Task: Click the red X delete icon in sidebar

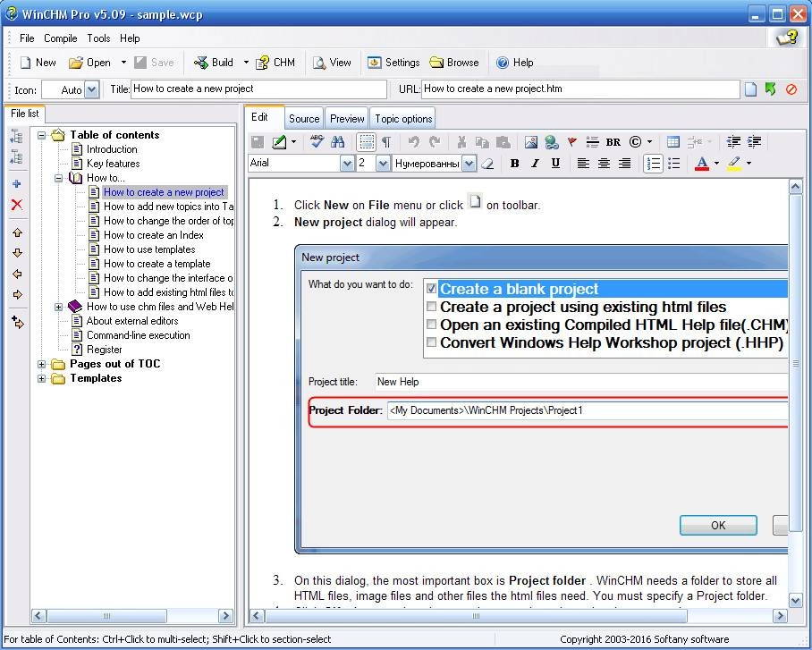Action: pyautogui.click(x=17, y=205)
